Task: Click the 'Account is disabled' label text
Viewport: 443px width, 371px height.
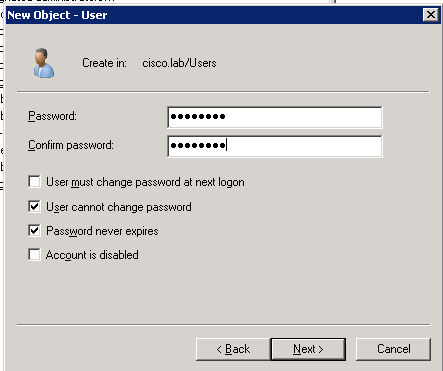Action: click(x=92, y=255)
